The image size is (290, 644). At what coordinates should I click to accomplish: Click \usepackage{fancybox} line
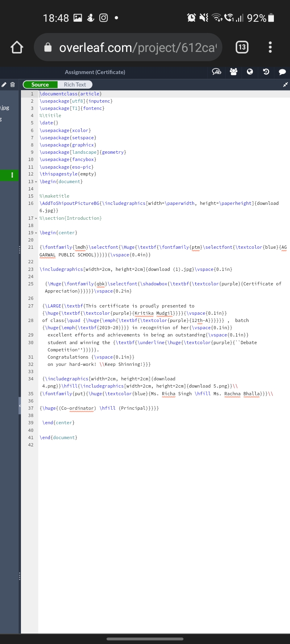68,159
